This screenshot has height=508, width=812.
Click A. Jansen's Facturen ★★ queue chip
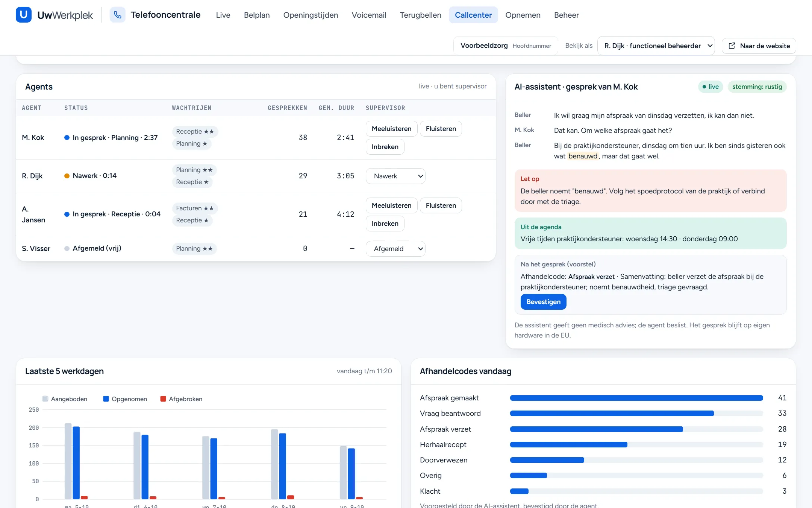[195, 208]
